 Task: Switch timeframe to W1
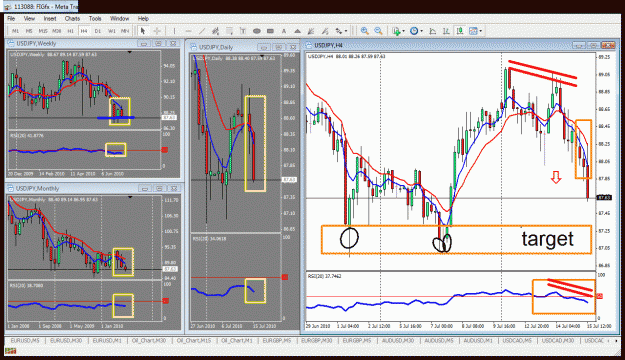click(x=112, y=31)
